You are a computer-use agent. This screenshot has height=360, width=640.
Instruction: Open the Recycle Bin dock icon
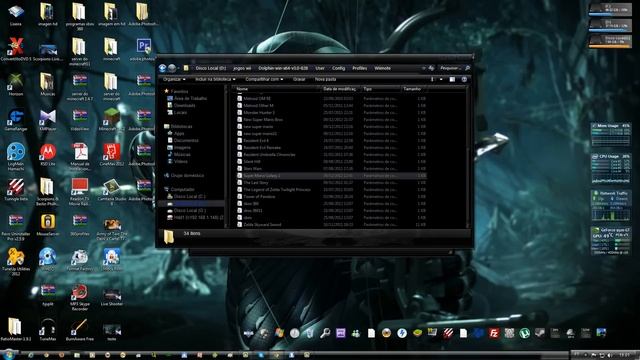pos(310,333)
